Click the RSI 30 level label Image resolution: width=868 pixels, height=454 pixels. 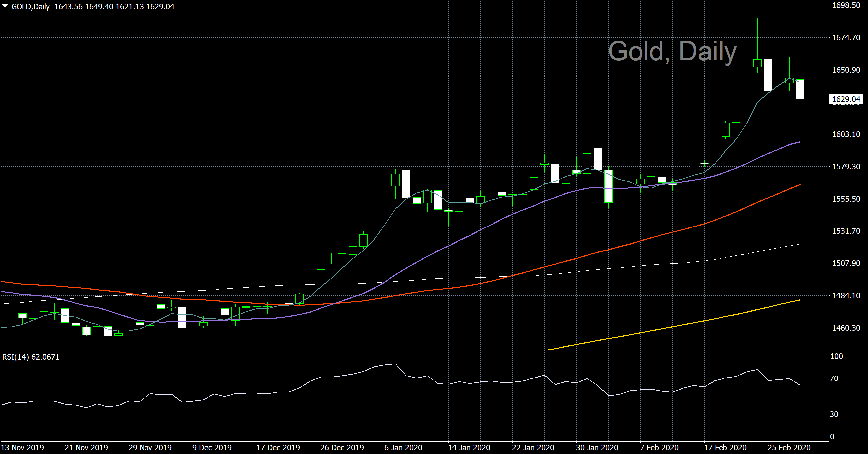tap(834, 414)
